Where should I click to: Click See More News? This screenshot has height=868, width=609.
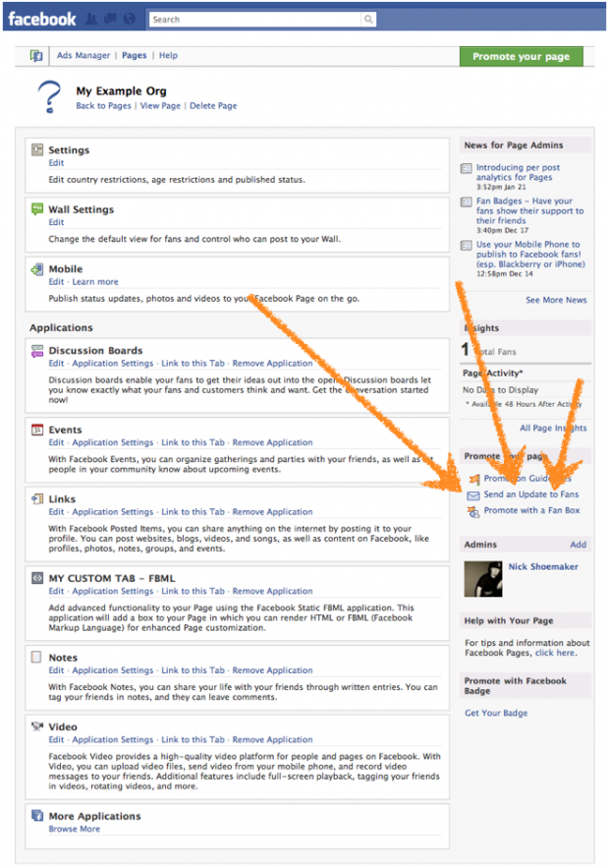(x=556, y=300)
